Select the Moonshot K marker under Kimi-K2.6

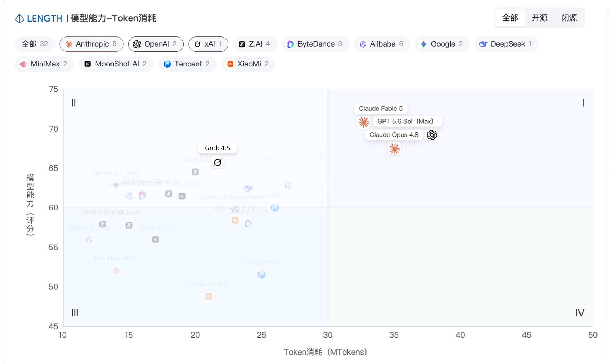coord(182,196)
